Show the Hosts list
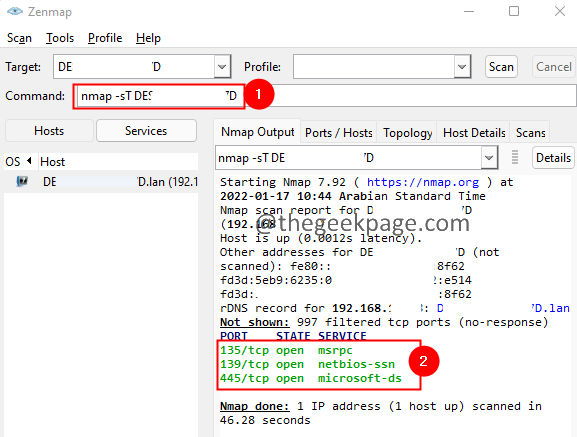This screenshot has width=577, height=437. 49,131
